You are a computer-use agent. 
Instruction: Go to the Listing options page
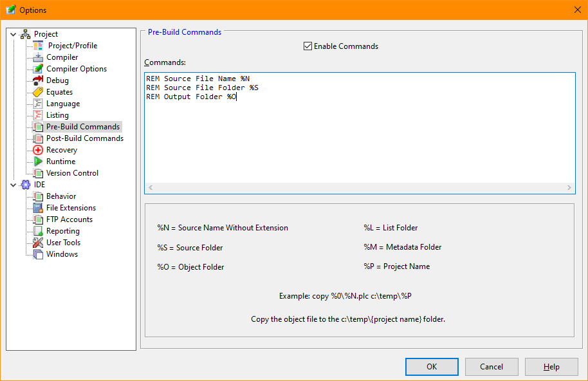click(57, 115)
